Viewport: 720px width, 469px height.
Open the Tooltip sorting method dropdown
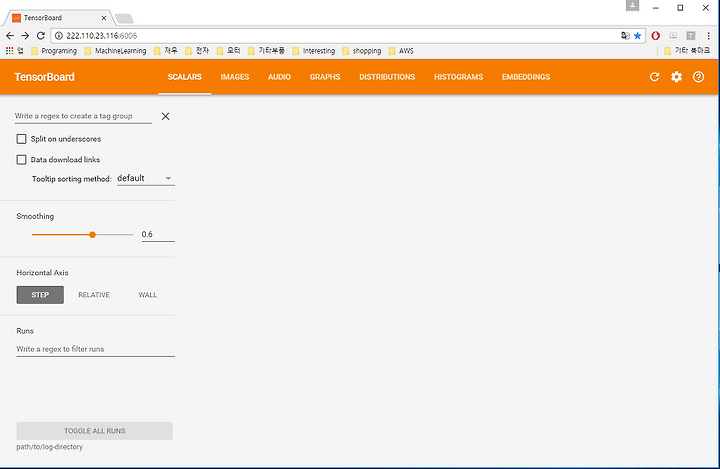(146, 178)
